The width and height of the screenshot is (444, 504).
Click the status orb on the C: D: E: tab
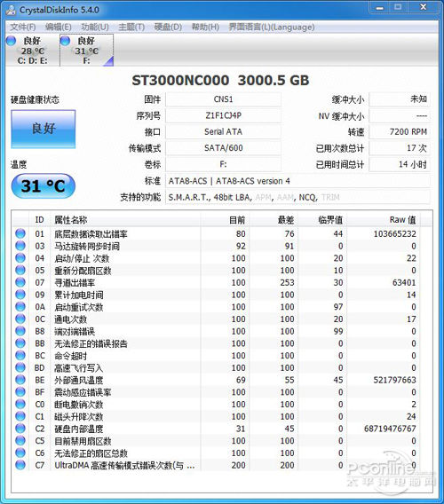tap(11, 41)
